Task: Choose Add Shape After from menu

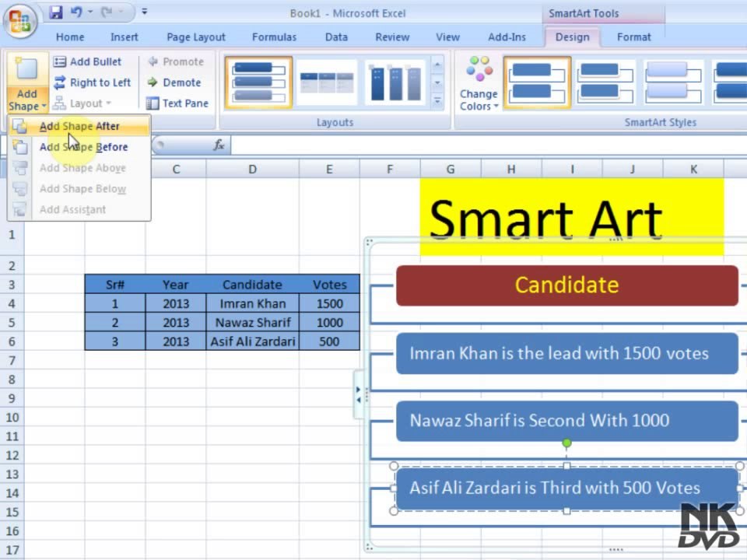Action: (79, 126)
